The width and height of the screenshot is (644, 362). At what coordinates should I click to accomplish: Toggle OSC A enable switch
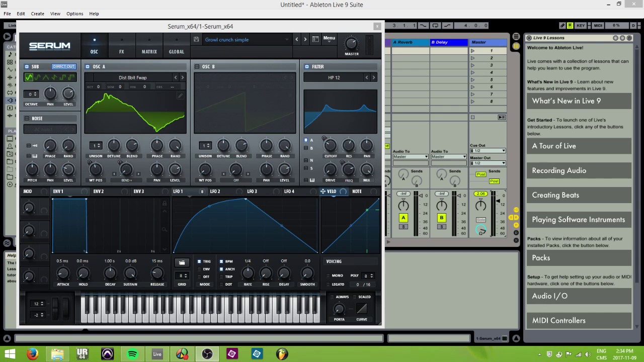click(x=88, y=66)
